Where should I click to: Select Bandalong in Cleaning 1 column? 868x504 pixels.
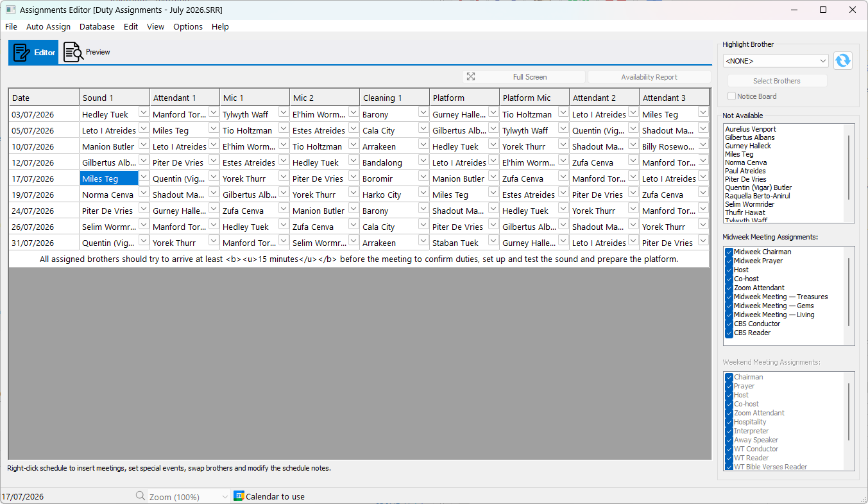click(389, 162)
